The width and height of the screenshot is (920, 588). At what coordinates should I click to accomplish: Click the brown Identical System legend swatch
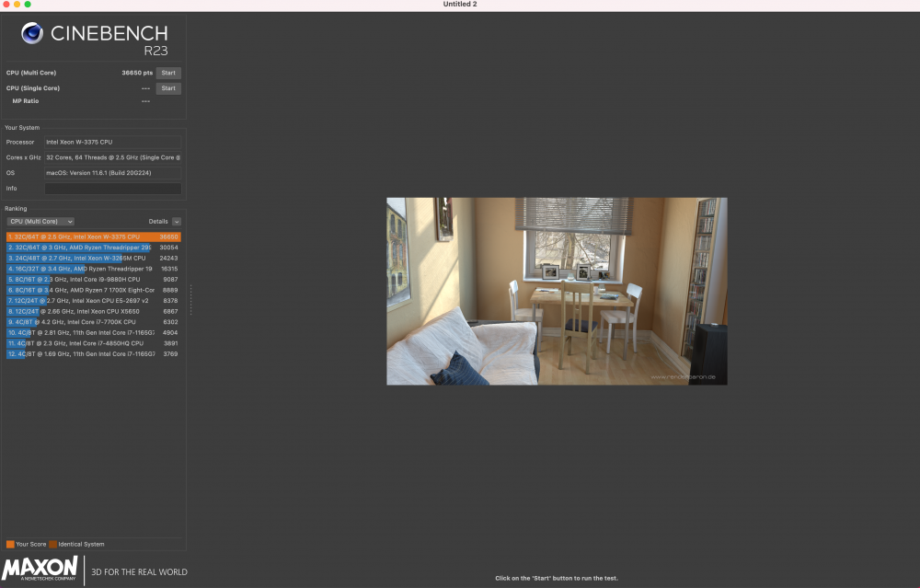click(x=52, y=544)
